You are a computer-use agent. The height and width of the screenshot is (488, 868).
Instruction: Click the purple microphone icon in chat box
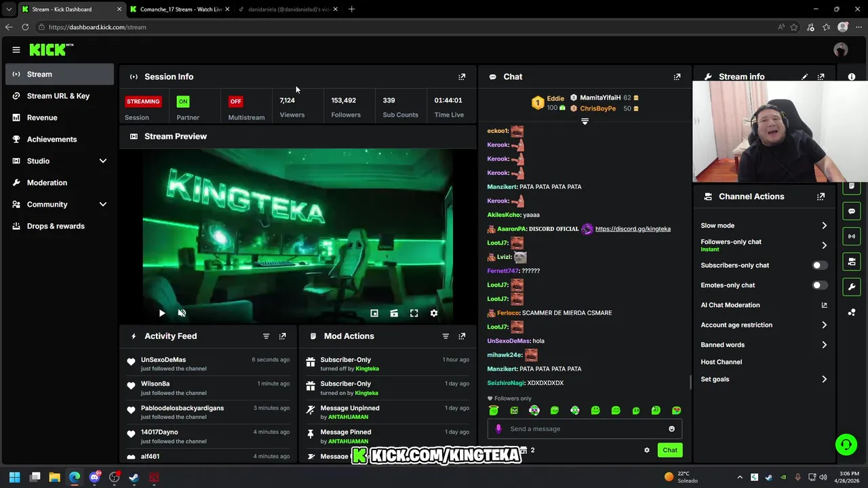coord(498,428)
